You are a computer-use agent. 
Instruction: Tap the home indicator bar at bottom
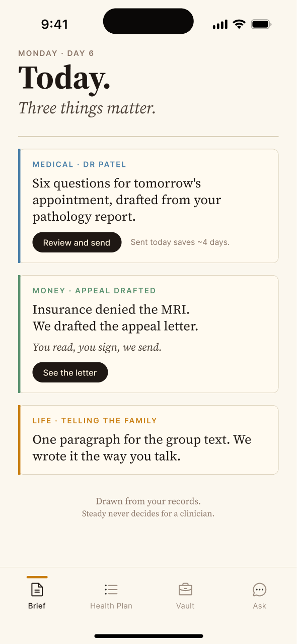click(x=148, y=636)
